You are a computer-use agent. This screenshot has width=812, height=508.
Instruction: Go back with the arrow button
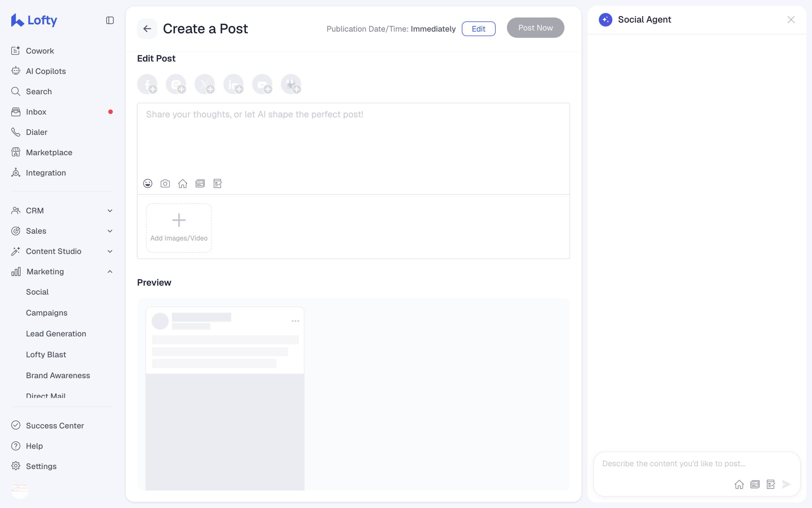pyautogui.click(x=147, y=29)
